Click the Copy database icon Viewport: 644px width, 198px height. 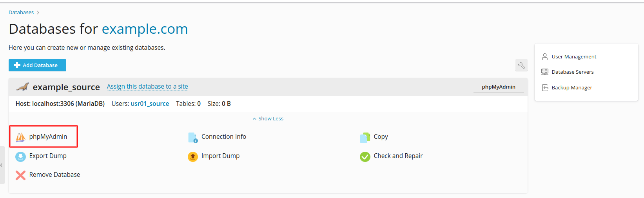(365, 137)
